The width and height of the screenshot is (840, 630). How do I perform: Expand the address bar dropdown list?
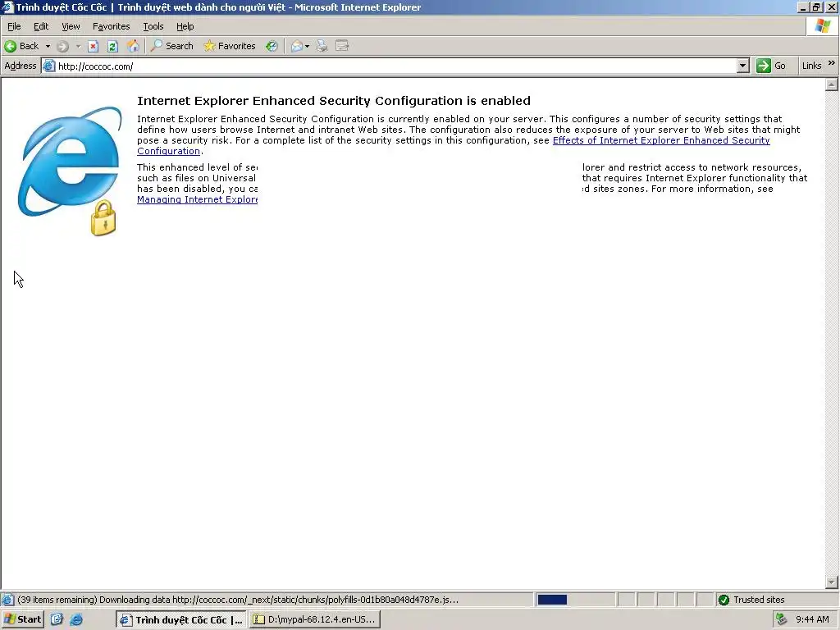(x=742, y=66)
